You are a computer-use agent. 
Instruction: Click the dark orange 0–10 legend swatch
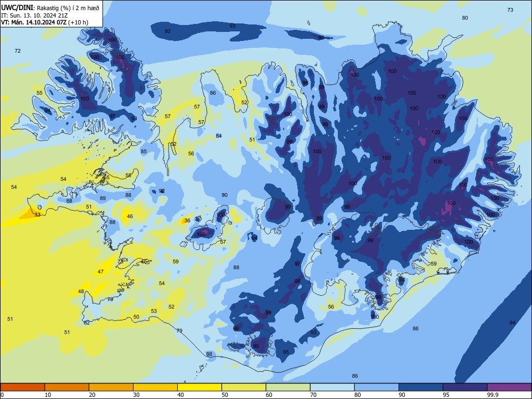[22, 387]
